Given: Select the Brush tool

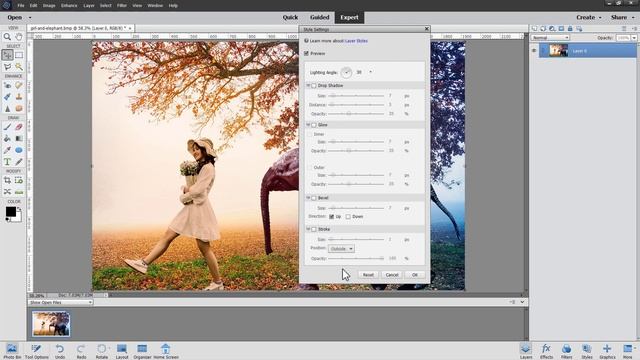Looking at the screenshot, I should [7, 127].
